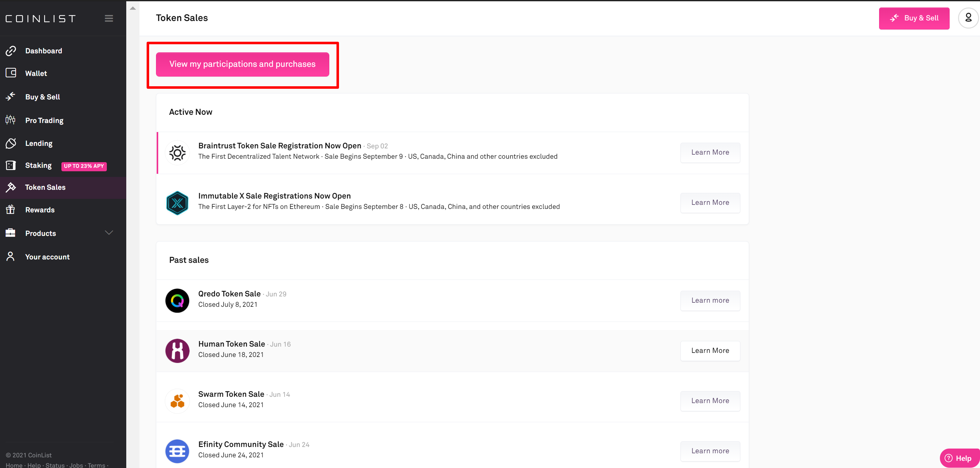Click the hamburger menu icon in sidebar
Screen dimensions: 980x468
109,18
